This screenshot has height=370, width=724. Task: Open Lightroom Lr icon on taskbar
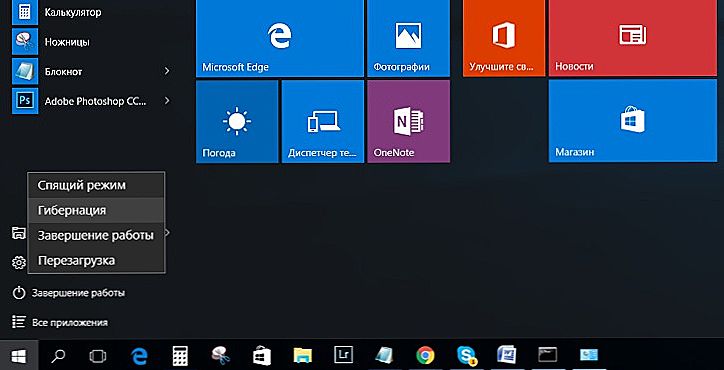click(344, 355)
